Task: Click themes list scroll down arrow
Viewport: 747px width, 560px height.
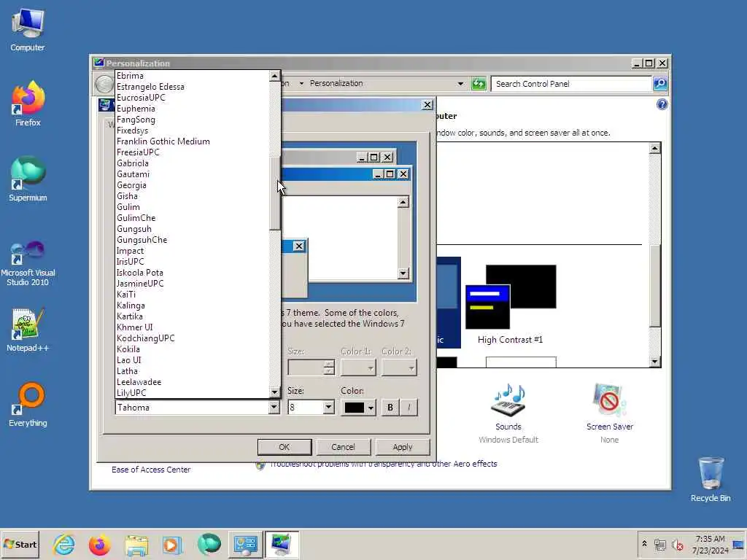Action: click(x=654, y=362)
